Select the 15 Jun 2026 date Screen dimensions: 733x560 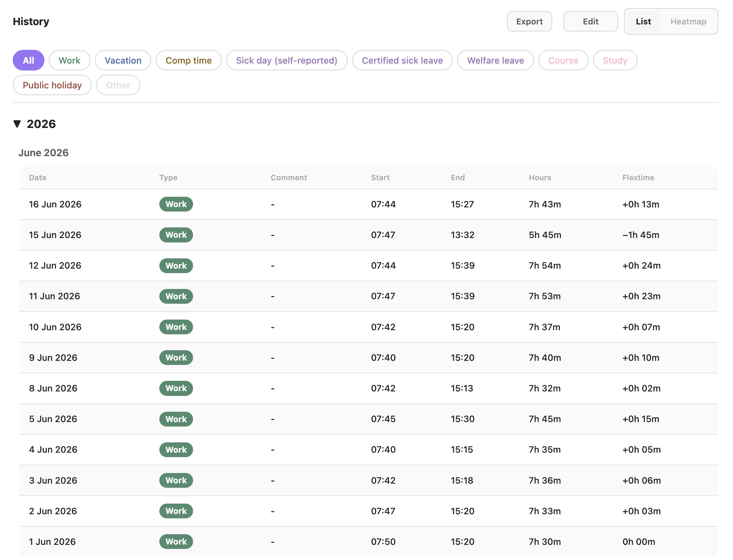(x=55, y=235)
